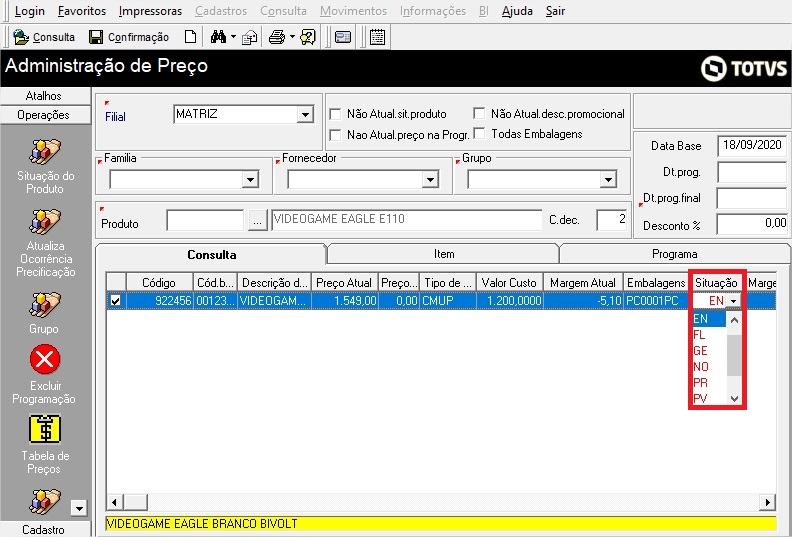Click the sidebar scroll-down arrow button
This screenshot has width=792, height=537.
79,508
